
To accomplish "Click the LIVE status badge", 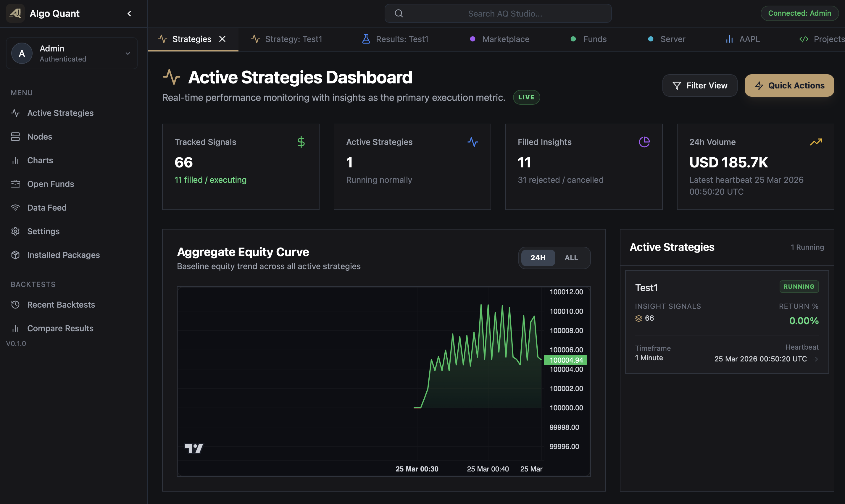I will 526,98.
